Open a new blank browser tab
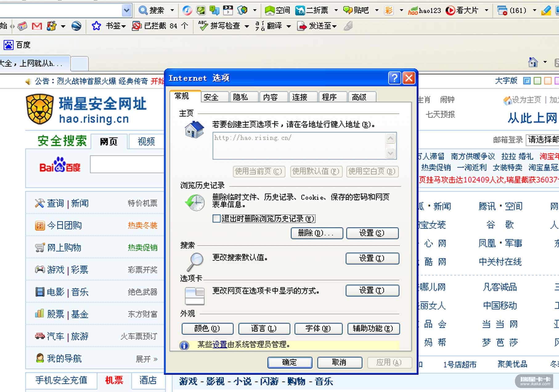 coord(80,63)
